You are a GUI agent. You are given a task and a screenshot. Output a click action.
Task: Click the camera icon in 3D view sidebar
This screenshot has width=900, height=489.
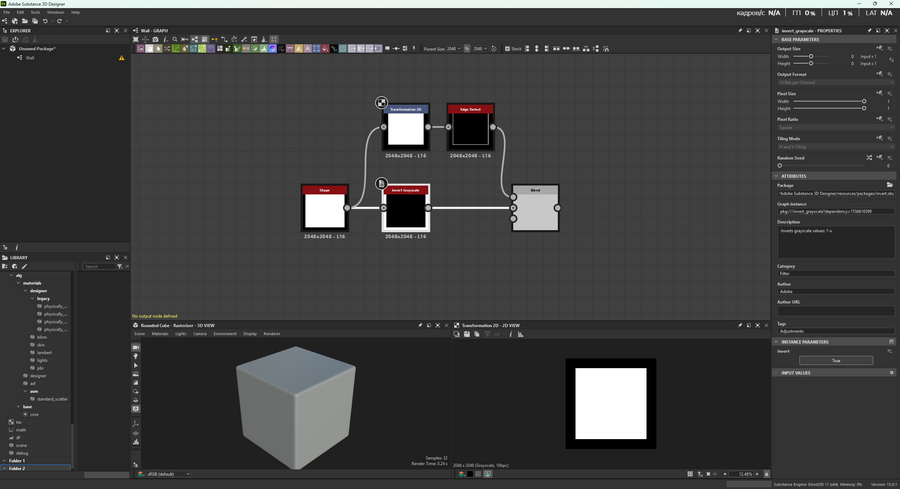pyautogui.click(x=136, y=348)
